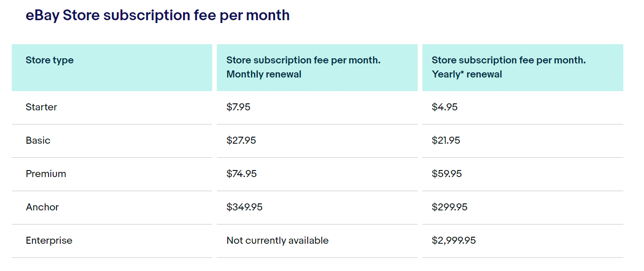644x271 pixels.
Task: Click the $27.95 Basic monthly fee
Action: [x=241, y=140]
